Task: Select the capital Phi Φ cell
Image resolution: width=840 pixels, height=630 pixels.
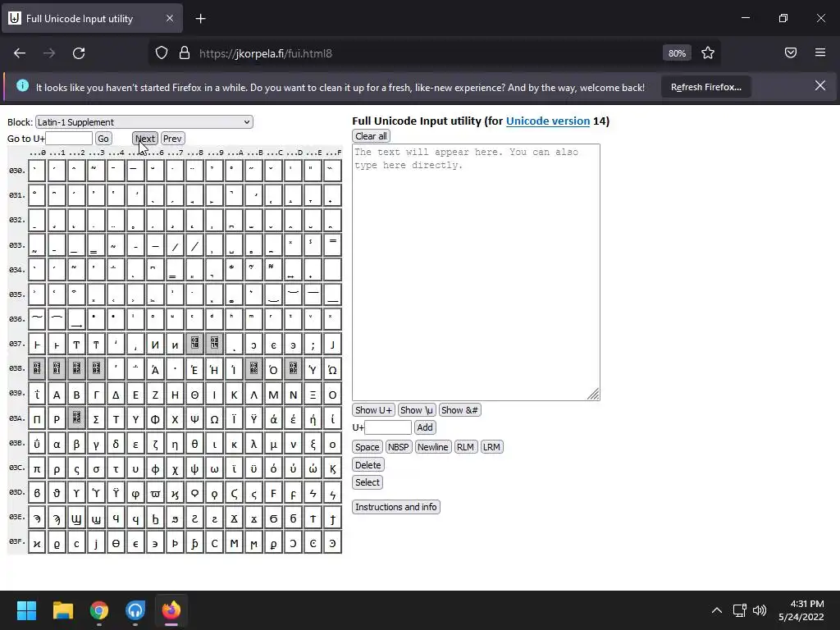Action: 155,419
